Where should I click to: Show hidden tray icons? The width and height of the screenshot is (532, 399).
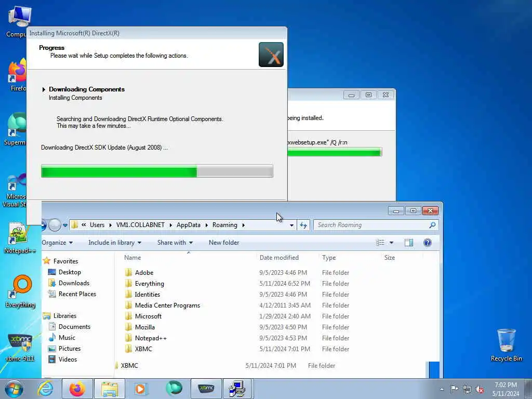coord(442,389)
